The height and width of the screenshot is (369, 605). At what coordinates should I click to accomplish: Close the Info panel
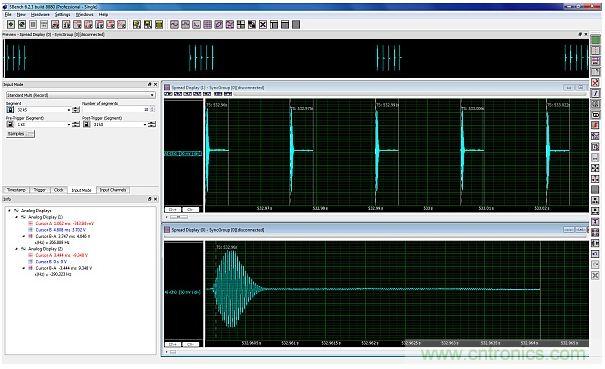155,199
